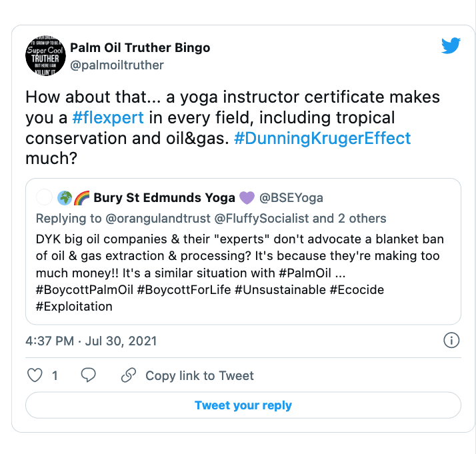
Task: Click the like count number
Action: coord(55,376)
